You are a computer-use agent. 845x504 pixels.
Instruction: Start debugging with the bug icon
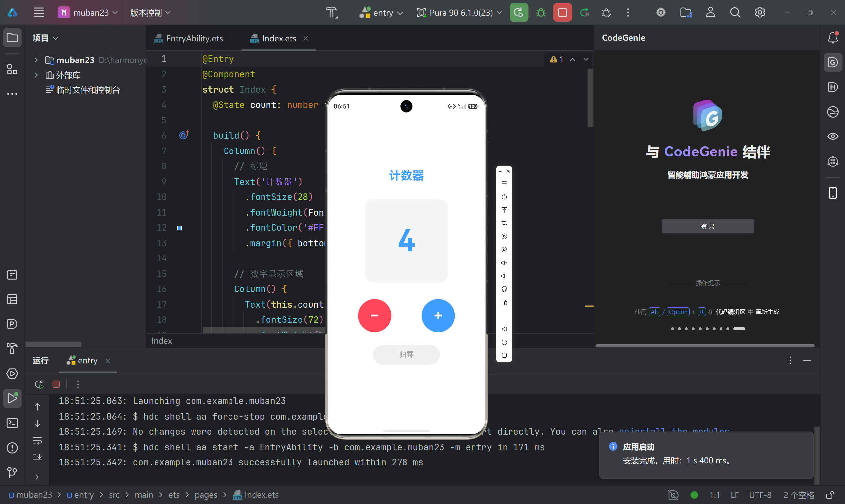541,13
